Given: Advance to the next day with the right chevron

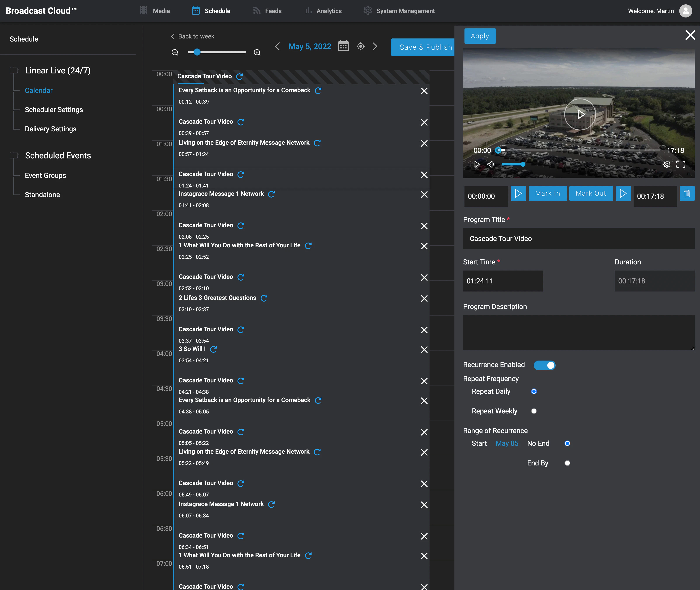Looking at the screenshot, I should tap(375, 47).
